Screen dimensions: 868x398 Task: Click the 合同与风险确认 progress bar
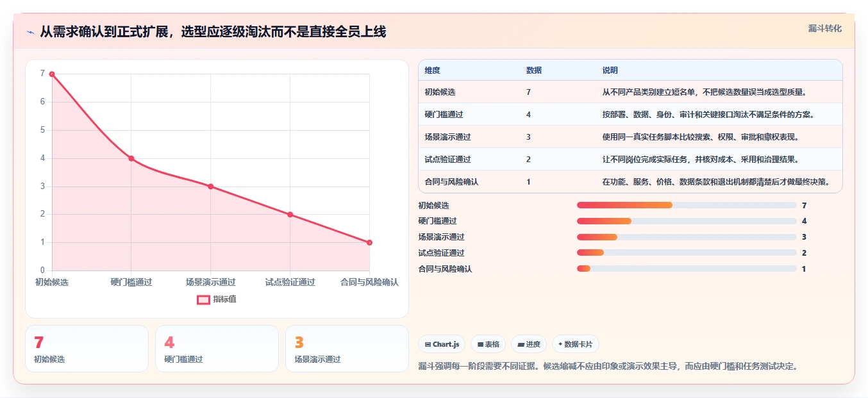[687, 269]
